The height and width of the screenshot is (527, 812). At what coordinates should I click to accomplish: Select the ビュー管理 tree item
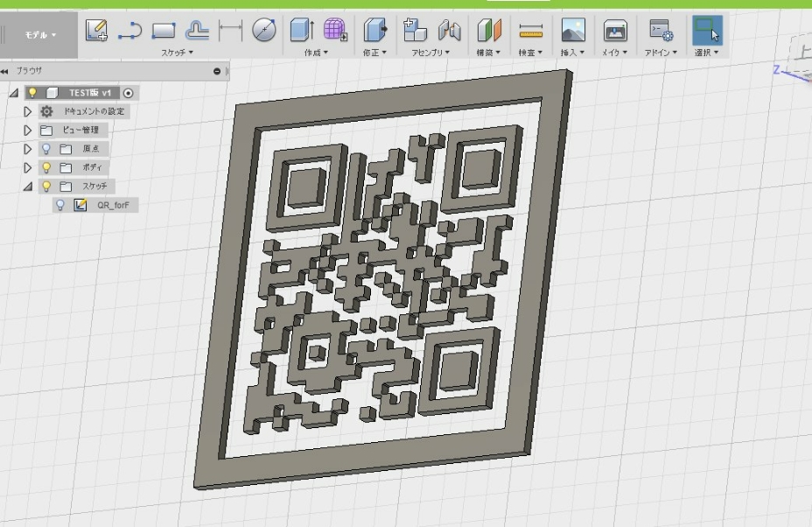(80, 130)
